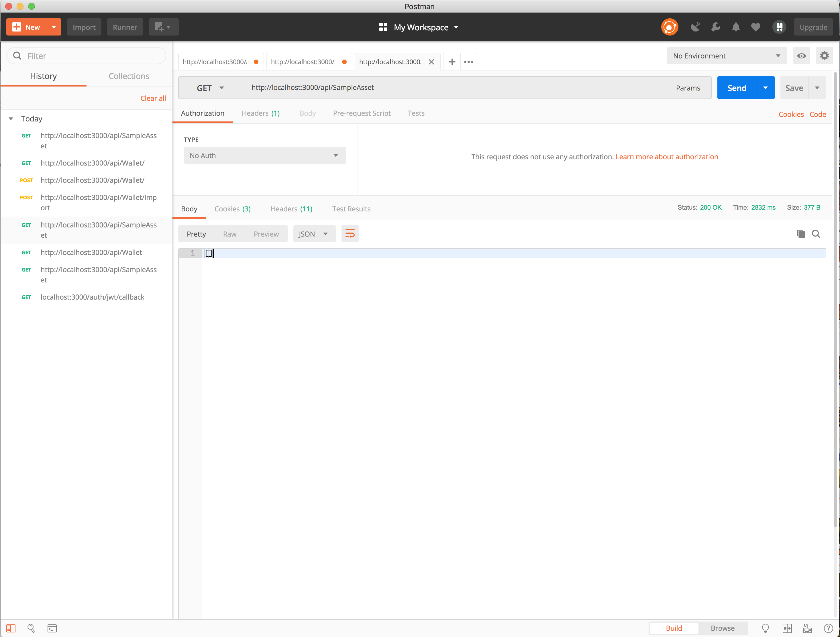Clear all history entries
The image size is (840, 637).
tap(153, 98)
